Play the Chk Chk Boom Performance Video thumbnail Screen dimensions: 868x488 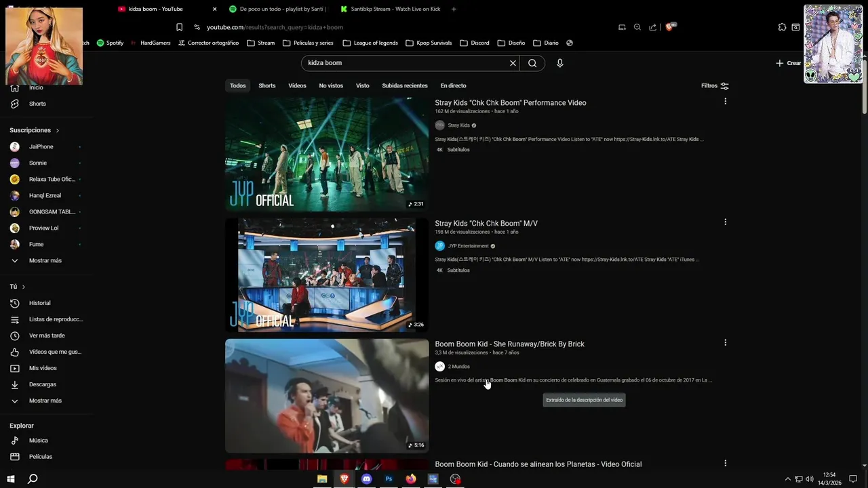pyautogui.click(x=327, y=154)
